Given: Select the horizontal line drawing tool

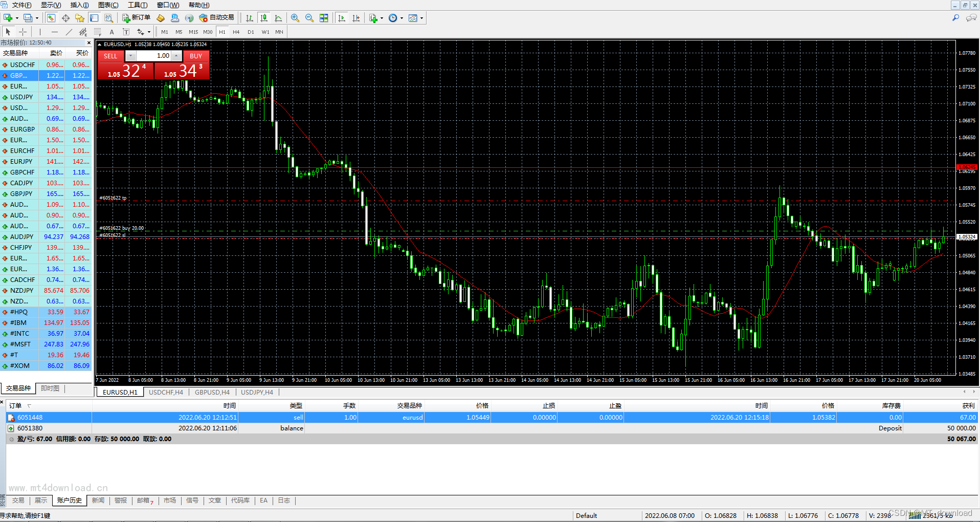Looking at the screenshot, I should pos(54,32).
